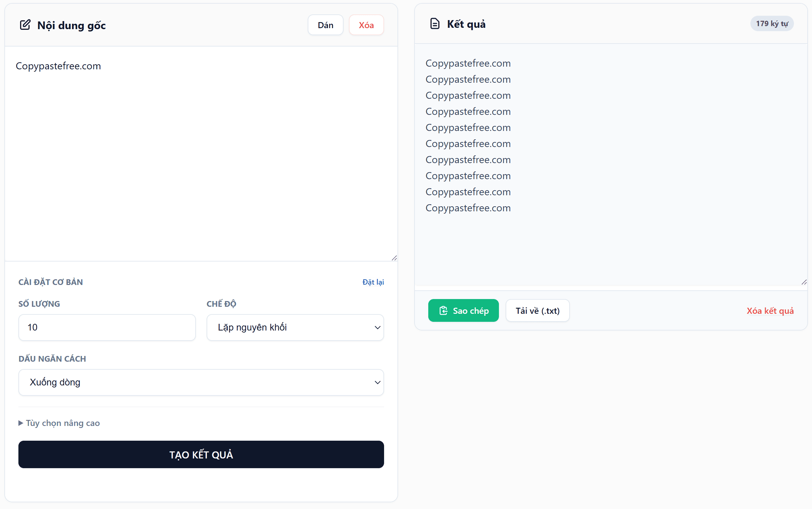Click Xóa to clear the original content
The width and height of the screenshot is (812, 509).
[x=366, y=24]
